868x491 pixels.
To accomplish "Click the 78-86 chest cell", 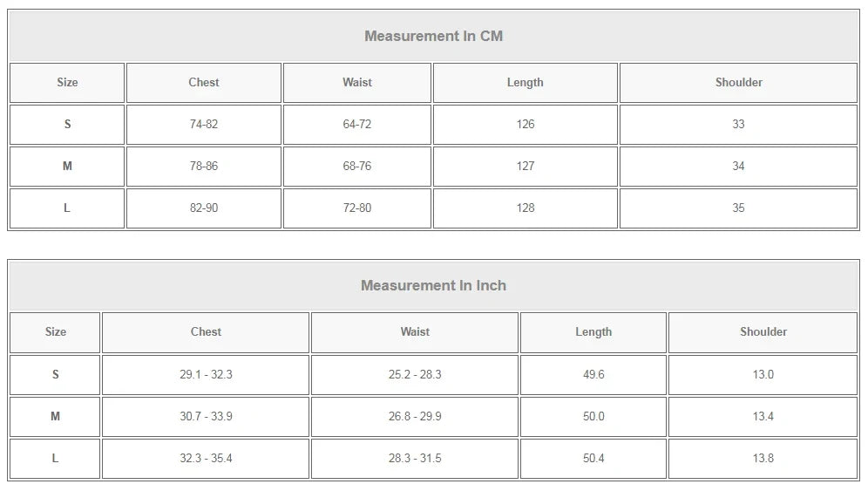I will (204, 167).
